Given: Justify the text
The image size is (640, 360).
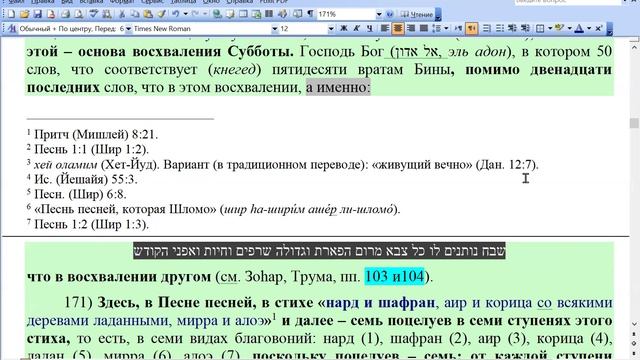Looking at the screenshot, I should coord(424,29).
